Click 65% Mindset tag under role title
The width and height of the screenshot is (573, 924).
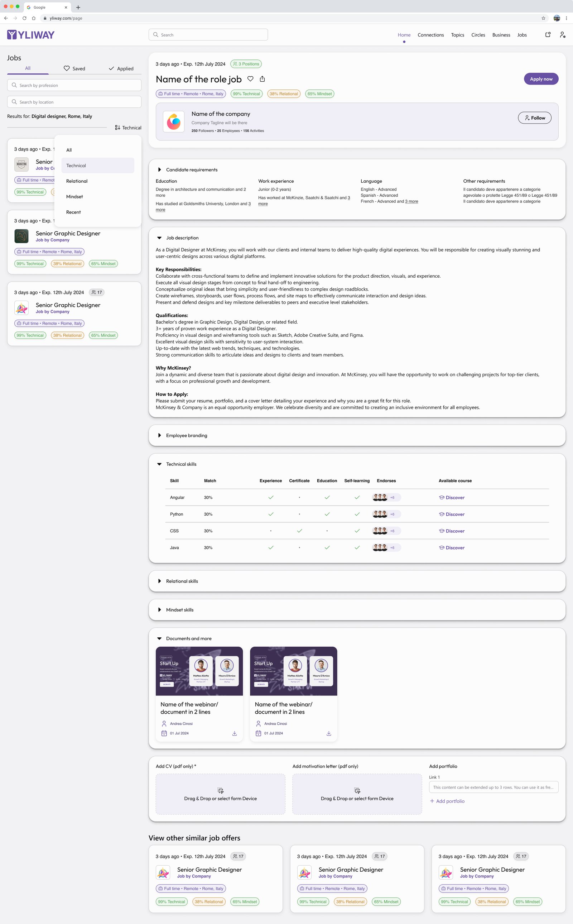319,94
